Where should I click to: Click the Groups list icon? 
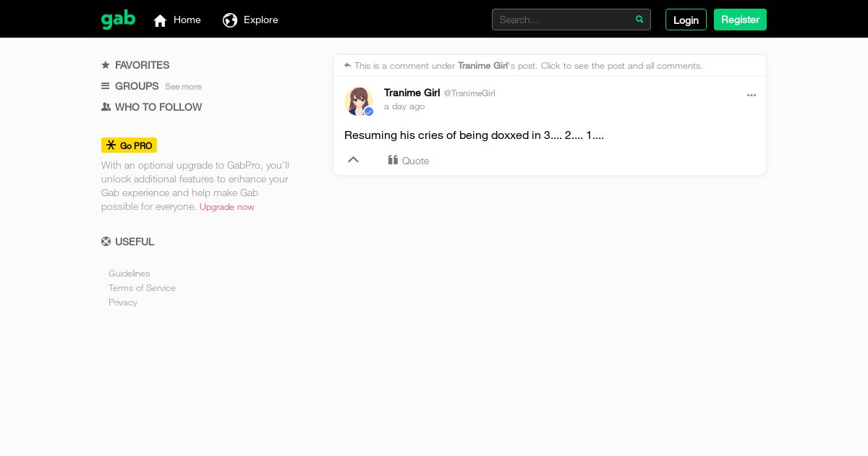click(x=106, y=85)
